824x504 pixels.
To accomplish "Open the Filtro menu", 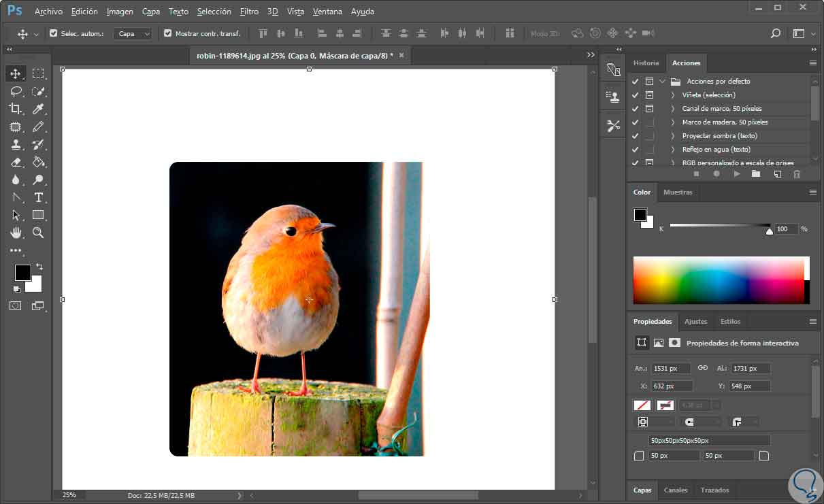I will click(x=249, y=12).
